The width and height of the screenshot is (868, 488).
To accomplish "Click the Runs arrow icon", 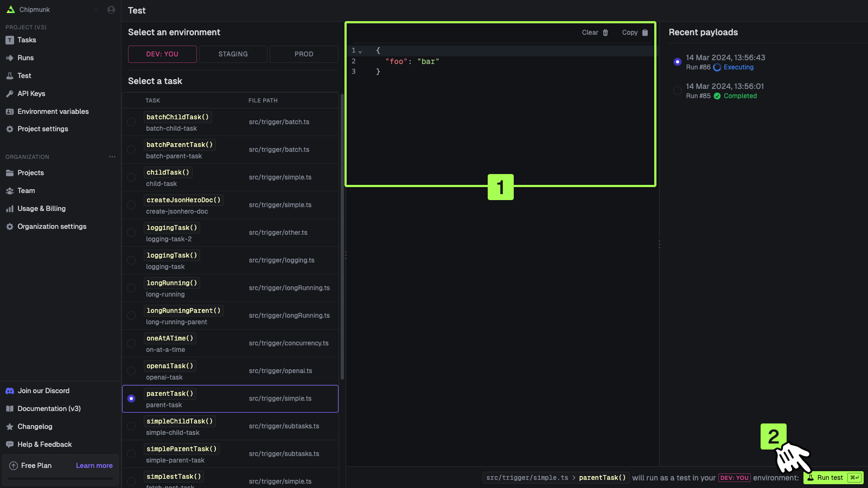I will point(10,58).
